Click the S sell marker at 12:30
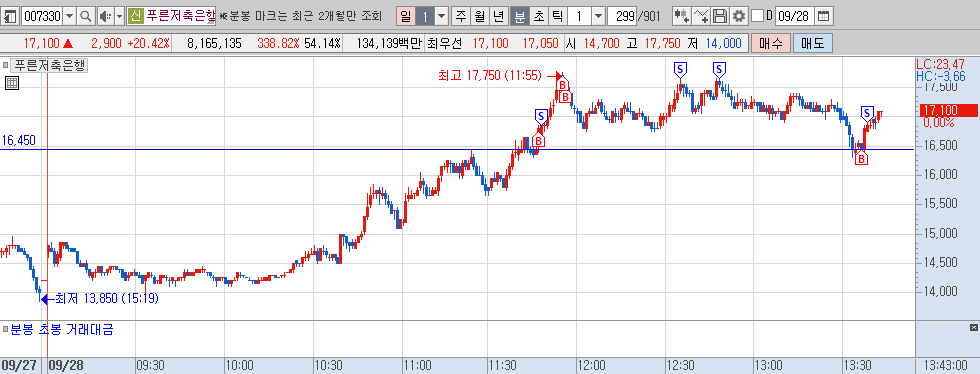980x374 pixels. [x=680, y=69]
